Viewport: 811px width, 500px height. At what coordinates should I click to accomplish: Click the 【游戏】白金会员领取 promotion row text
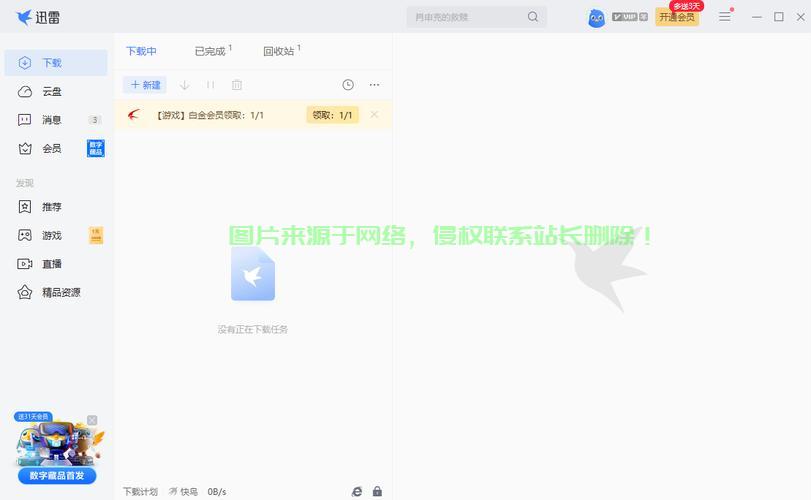coord(209,115)
